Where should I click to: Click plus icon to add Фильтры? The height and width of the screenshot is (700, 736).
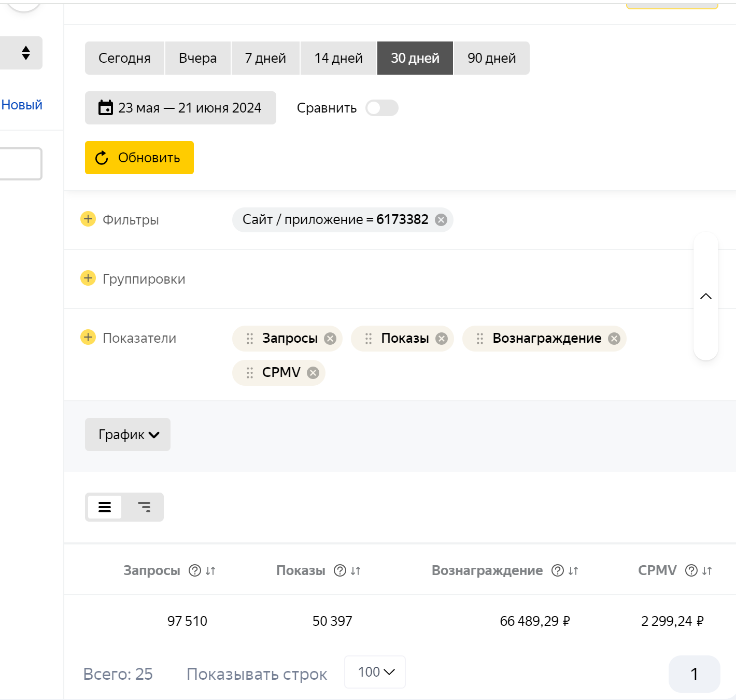pyautogui.click(x=88, y=219)
